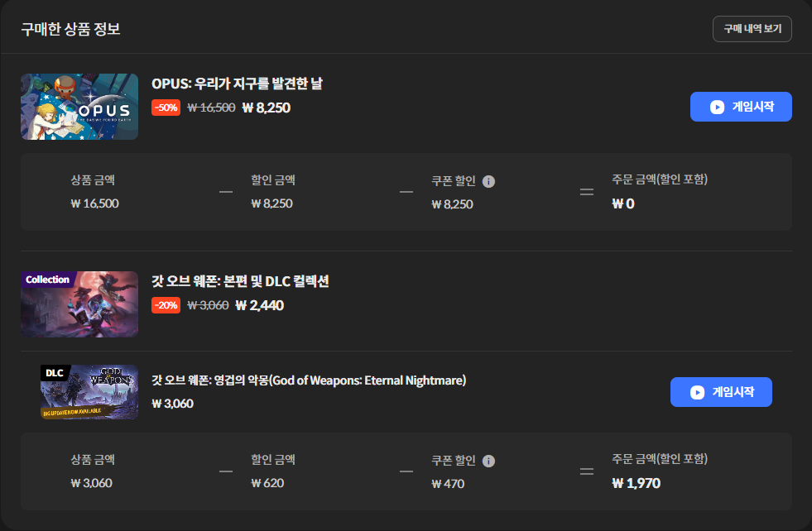Click the 상품 금액 value ₩ 3,060 in summary
The image size is (812, 531).
91,483
